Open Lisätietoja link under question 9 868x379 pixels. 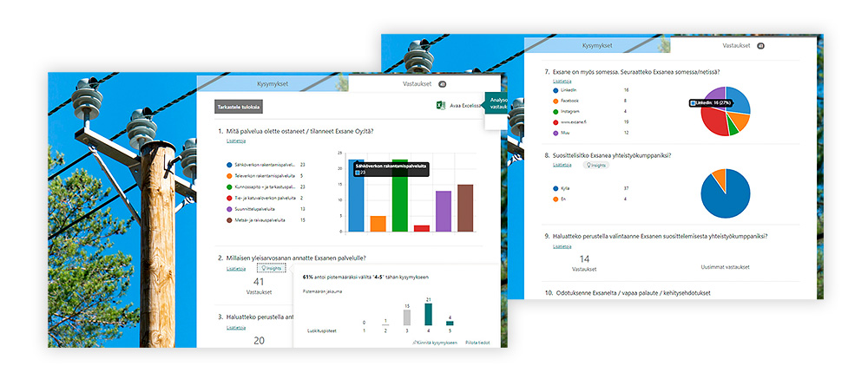(562, 246)
